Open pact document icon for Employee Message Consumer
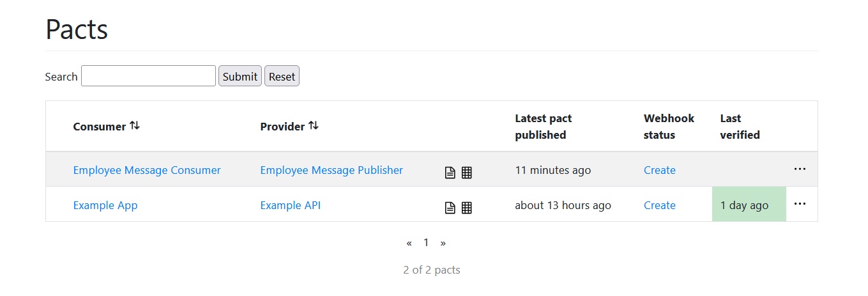Viewport: 868px width, 296px height. pos(450,173)
